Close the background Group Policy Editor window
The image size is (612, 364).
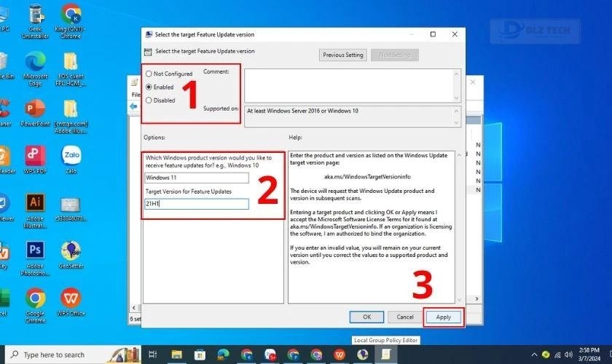[473, 82]
